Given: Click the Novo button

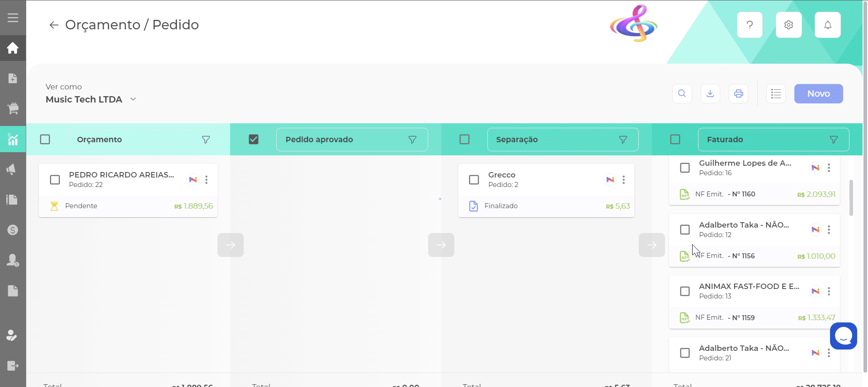Looking at the screenshot, I should click(818, 93).
